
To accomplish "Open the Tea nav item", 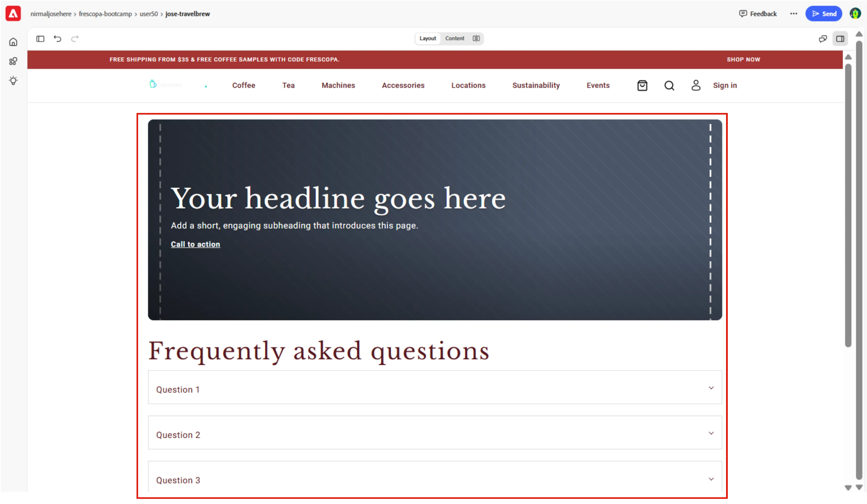I will tap(288, 86).
